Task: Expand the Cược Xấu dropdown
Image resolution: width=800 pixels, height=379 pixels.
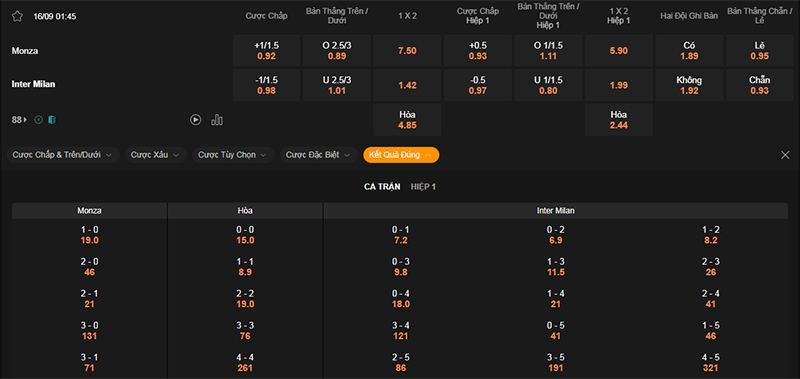Action: (x=156, y=155)
